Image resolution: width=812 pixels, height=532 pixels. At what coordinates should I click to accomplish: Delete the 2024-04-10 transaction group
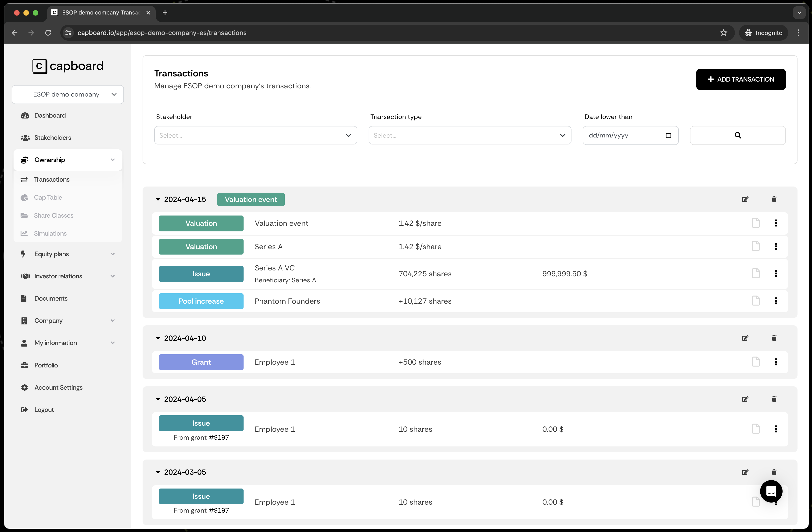[x=774, y=338]
